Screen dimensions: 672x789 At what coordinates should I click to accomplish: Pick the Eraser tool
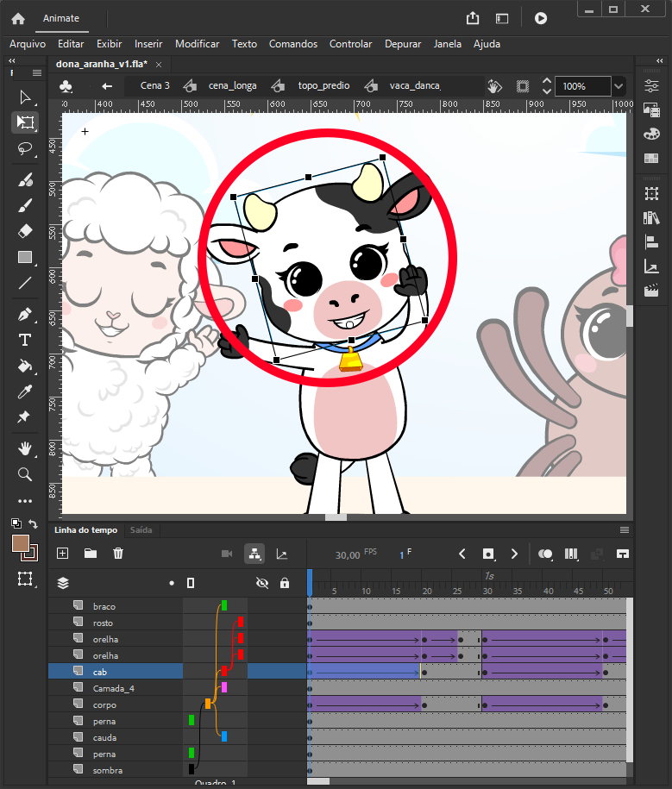click(x=25, y=231)
